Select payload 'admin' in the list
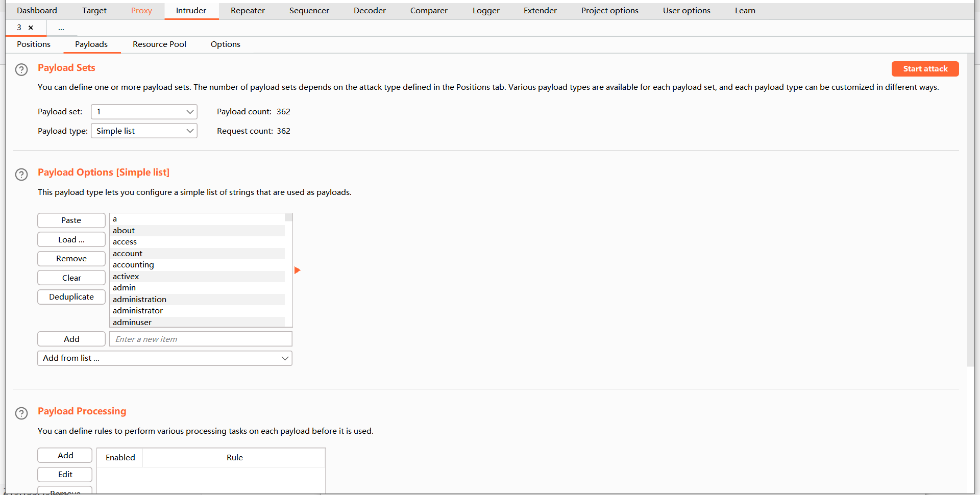Screen dimensions: 980x495 pos(197,288)
